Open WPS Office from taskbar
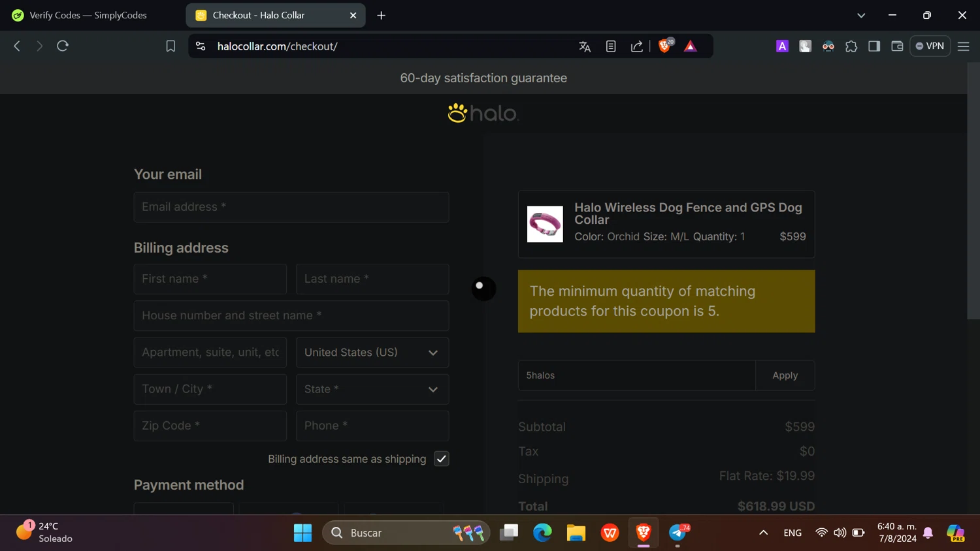Viewport: 980px width, 551px height. [610, 533]
